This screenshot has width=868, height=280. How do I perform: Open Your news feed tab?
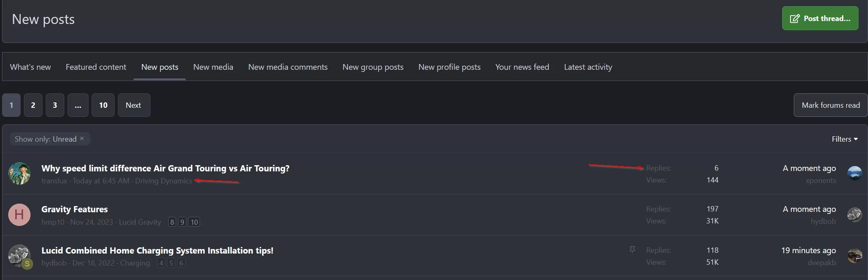[x=522, y=67]
